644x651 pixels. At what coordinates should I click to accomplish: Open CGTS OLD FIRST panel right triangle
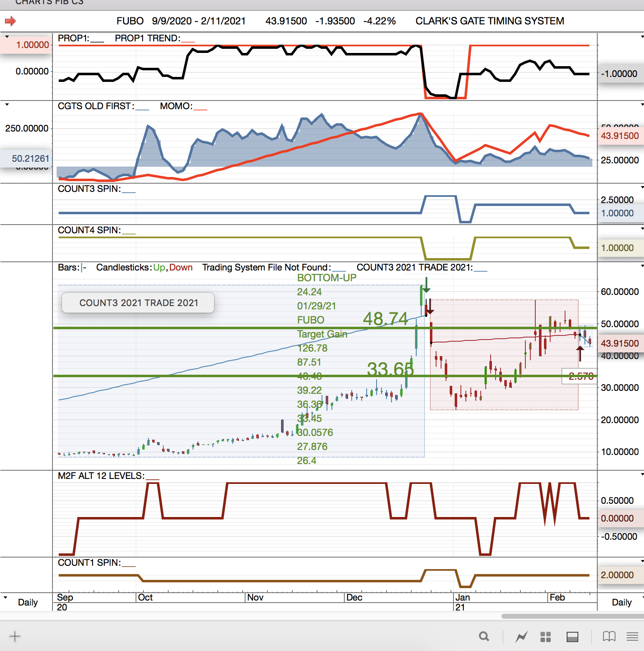[642, 105]
